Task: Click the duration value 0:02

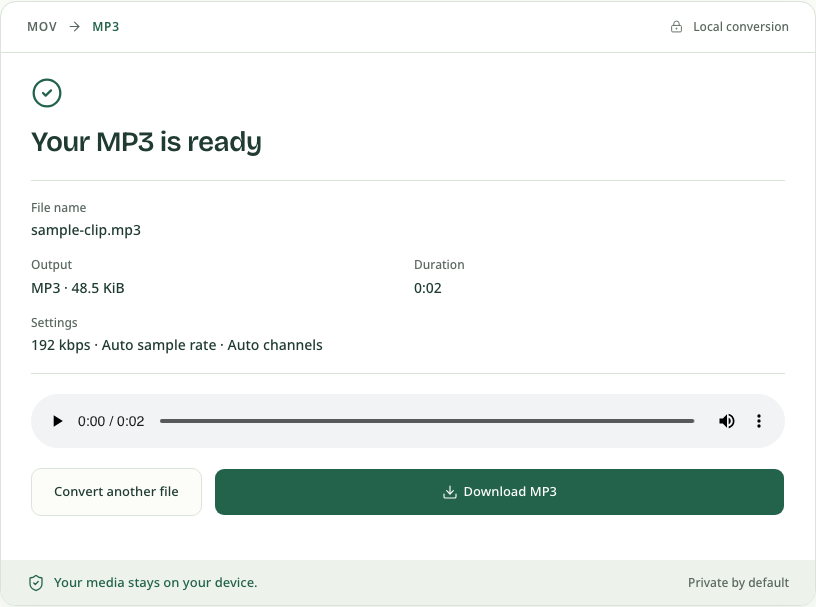Action: 427,288
